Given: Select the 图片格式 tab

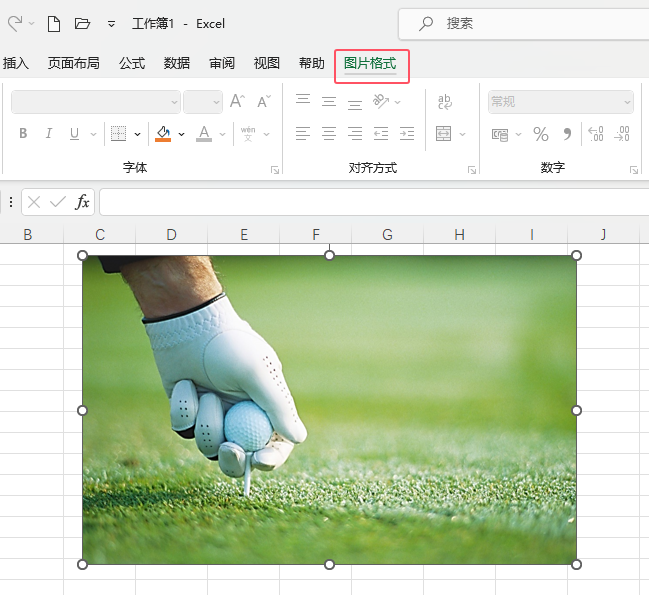Looking at the screenshot, I should click(370, 63).
